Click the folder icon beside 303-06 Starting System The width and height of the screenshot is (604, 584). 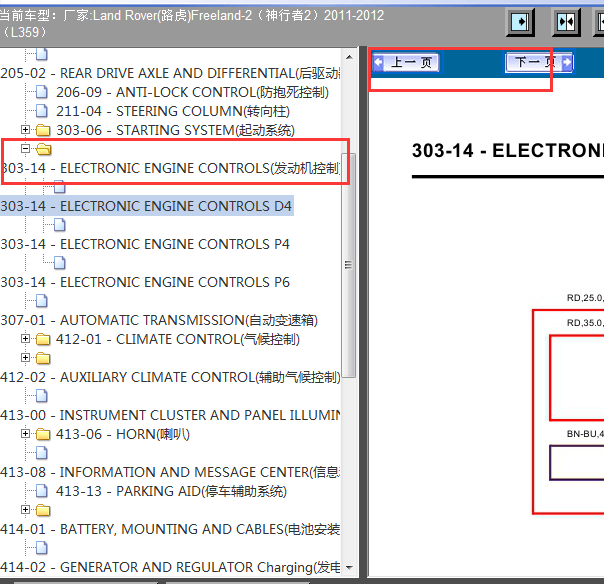pos(43,130)
